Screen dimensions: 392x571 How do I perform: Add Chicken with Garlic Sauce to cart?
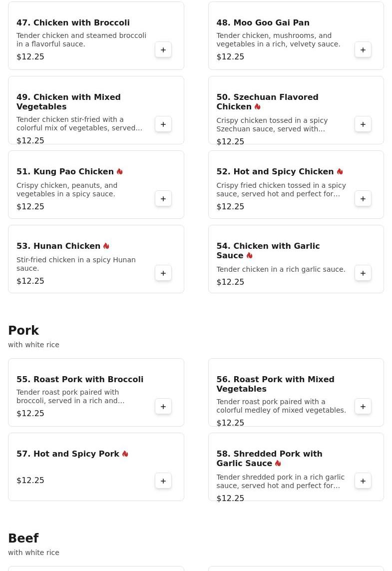363,273
